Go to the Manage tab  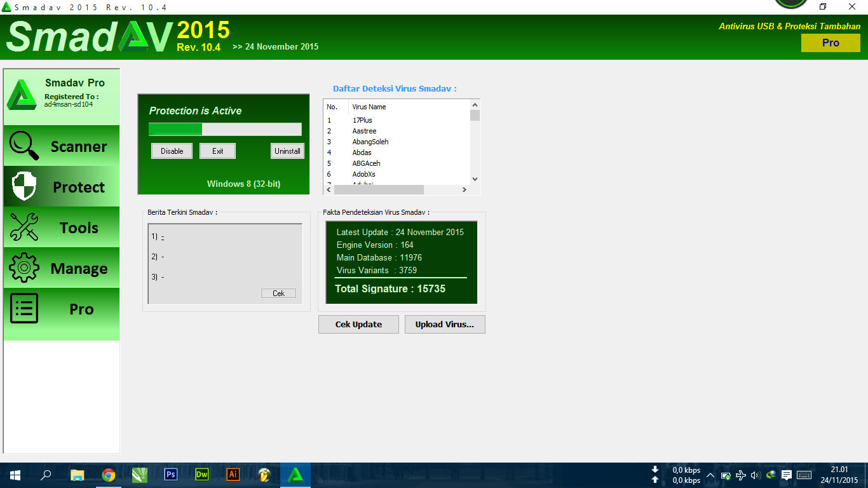(62, 268)
